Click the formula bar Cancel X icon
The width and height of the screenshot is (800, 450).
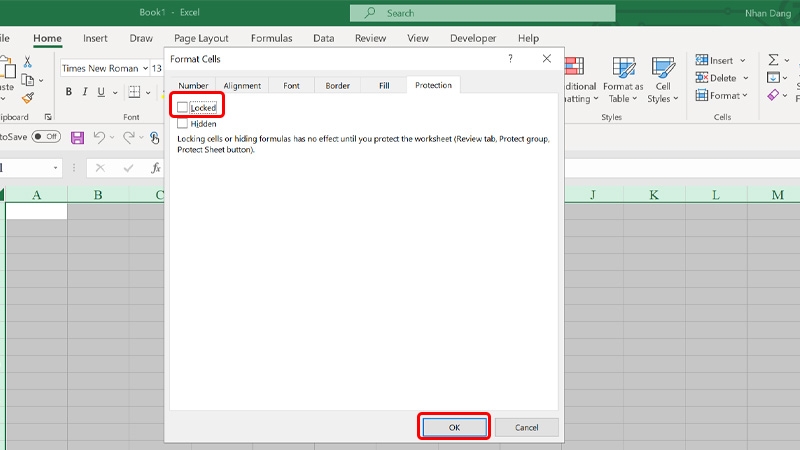(x=100, y=168)
